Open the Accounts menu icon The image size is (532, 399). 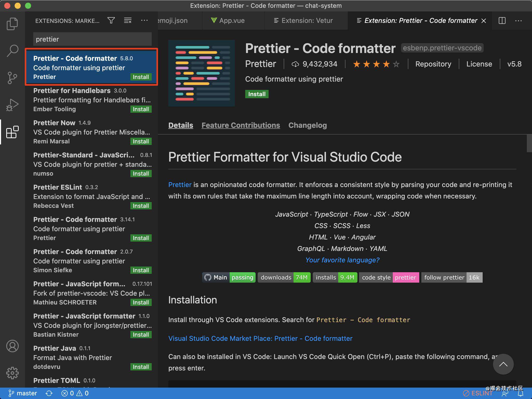coord(12,346)
